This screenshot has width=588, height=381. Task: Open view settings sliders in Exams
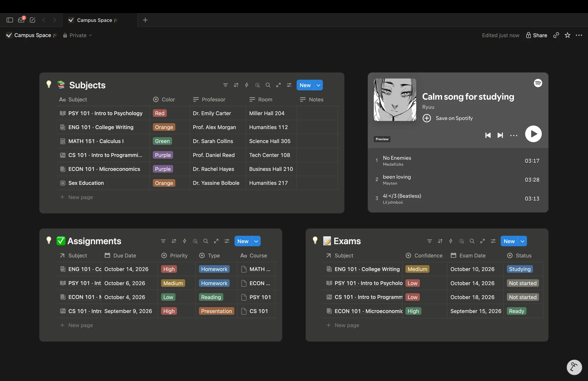tap(493, 241)
